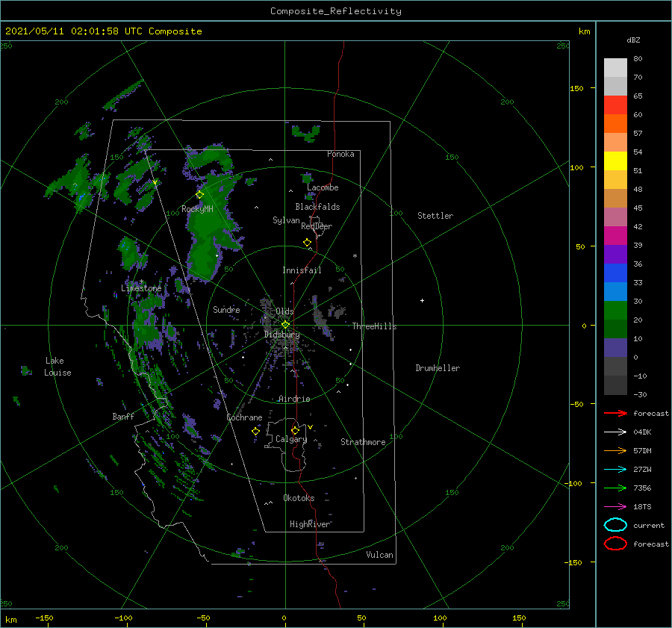Click yellow diamond marker below Cochrane label

[255, 432]
